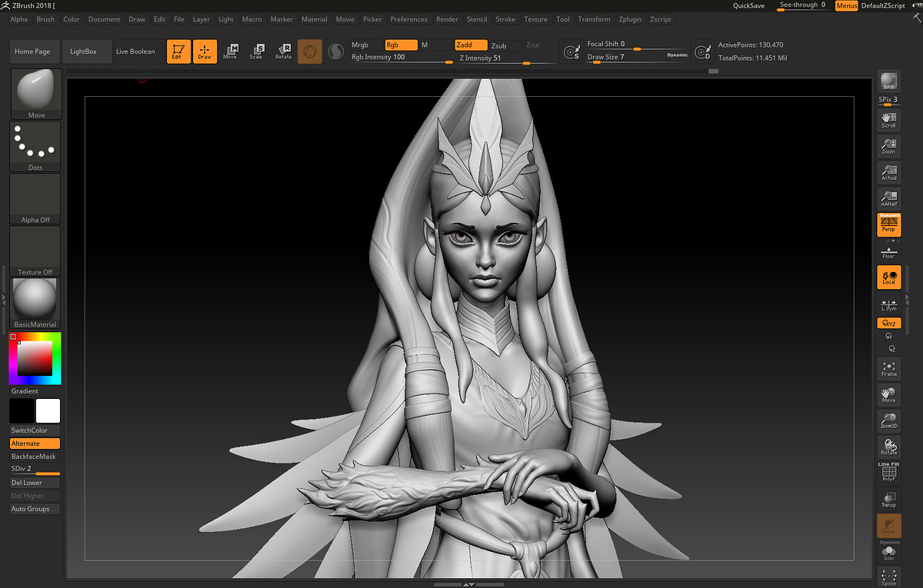The height and width of the screenshot is (588, 923).
Task: Activate the Scale transform icon
Action: tap(256, 51)
